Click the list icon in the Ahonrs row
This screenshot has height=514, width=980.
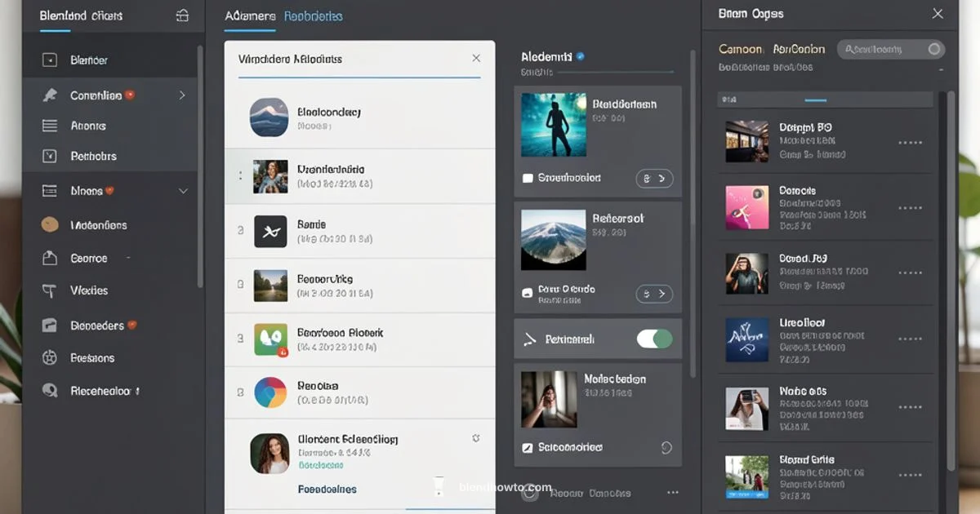(x=50, y=126)
